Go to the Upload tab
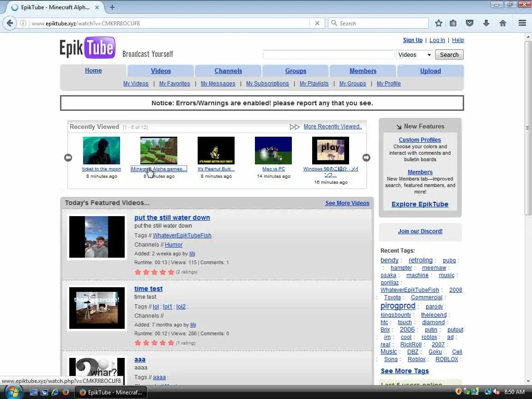Image resolution: width=532 pixels, height=399 pixels. (430, 71)
